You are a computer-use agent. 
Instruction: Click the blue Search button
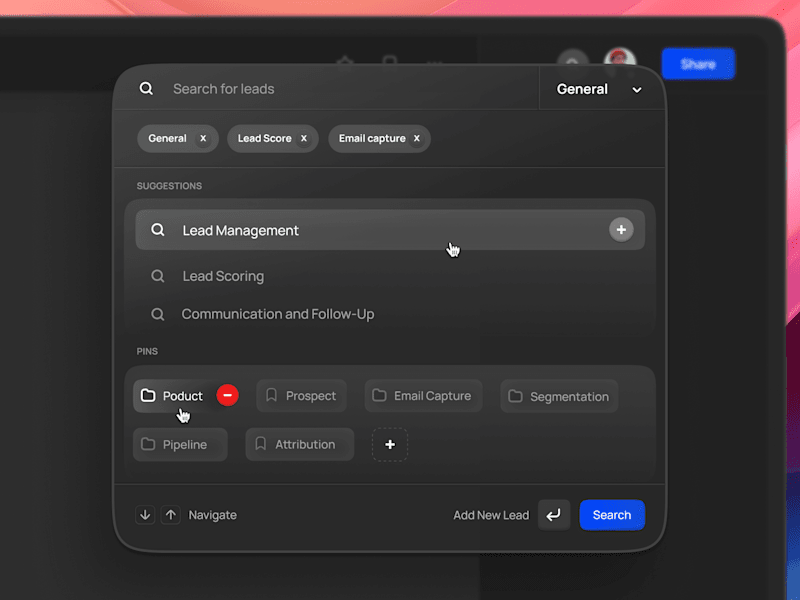pyautogui.click(x=612, y=515)
